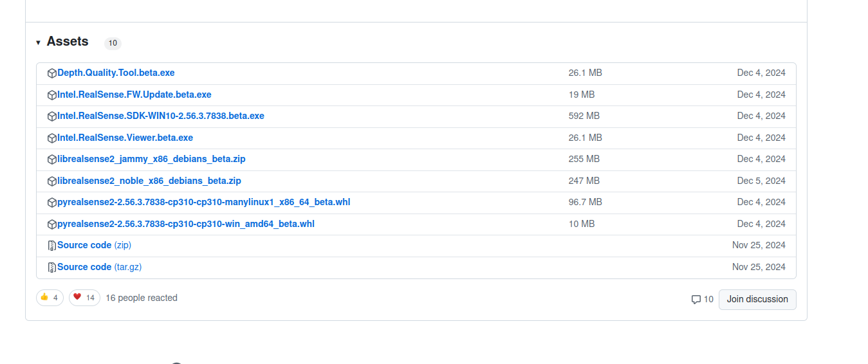Image resolution: width=868 pixels, height=364 pixels.
Task: Download Depth.Quality.Tool.beta.exe
Action: pyautogui.click(x=116, y=73)
